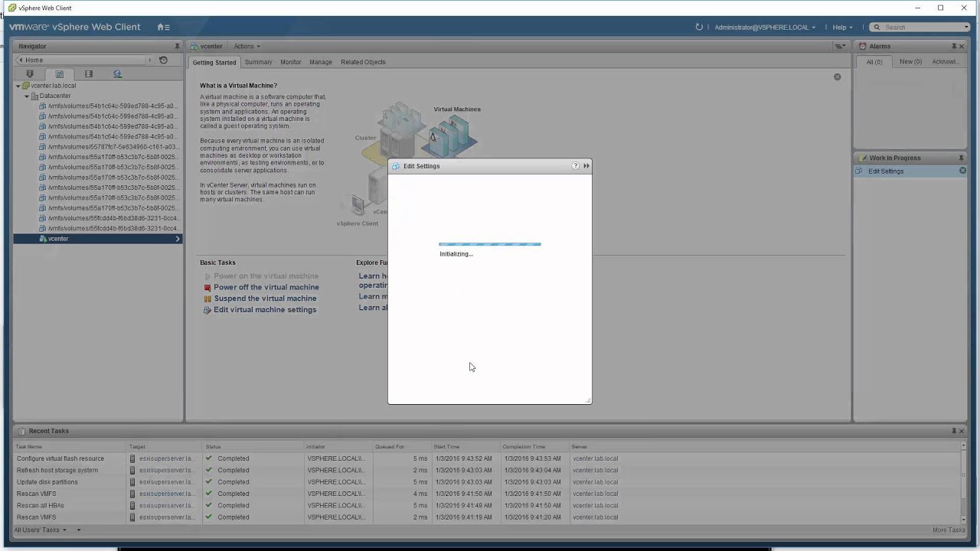
Task: Select vcenter.lab.local in the tree
Action: click(x=54, y=86)
